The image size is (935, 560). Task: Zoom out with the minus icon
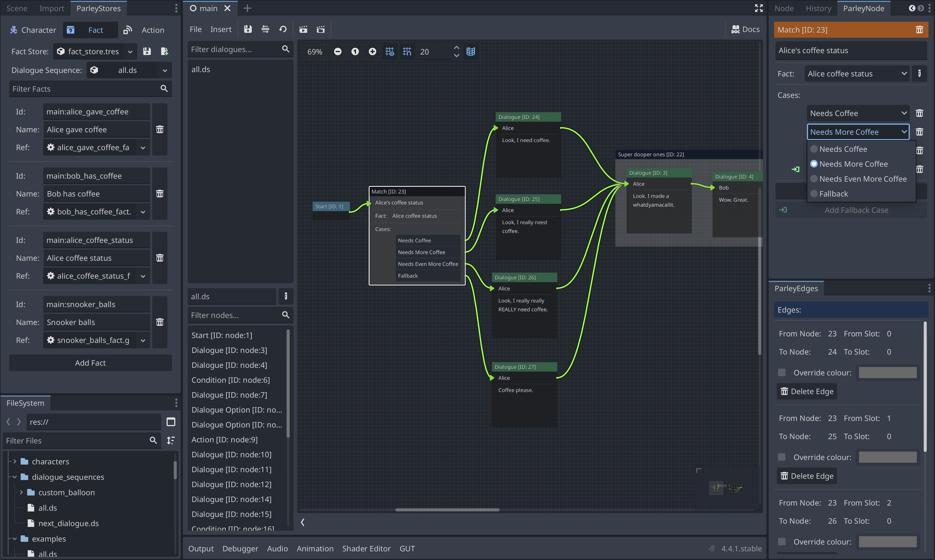(338, 52)
